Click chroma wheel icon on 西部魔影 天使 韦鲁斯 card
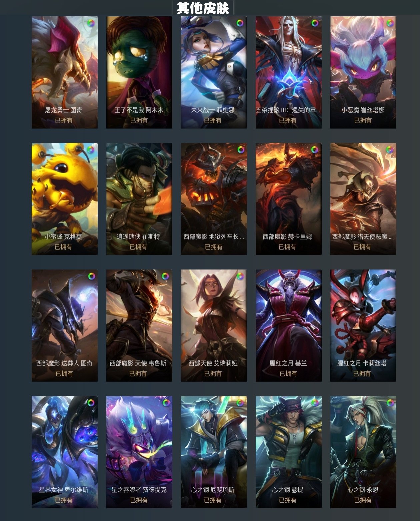Screen dimensions: 420x521 click(165, 276)
